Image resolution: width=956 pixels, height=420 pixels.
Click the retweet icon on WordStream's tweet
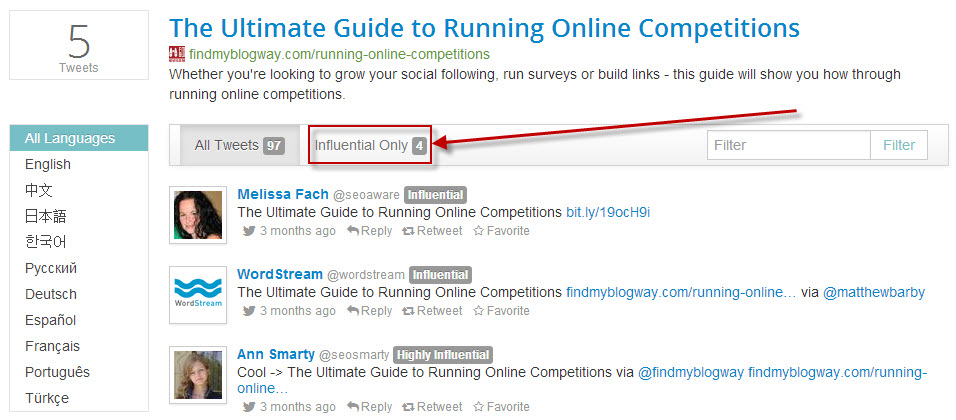coord(408,311)
